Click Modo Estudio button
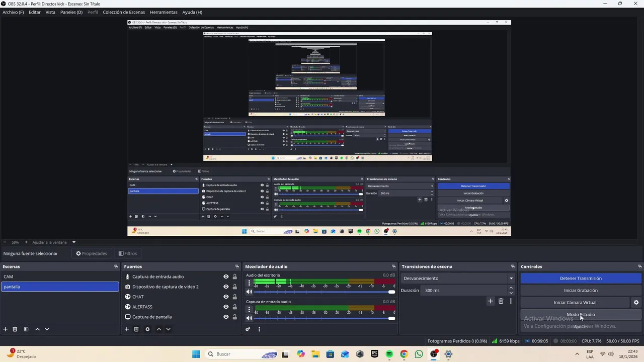 tap(581, 315)
